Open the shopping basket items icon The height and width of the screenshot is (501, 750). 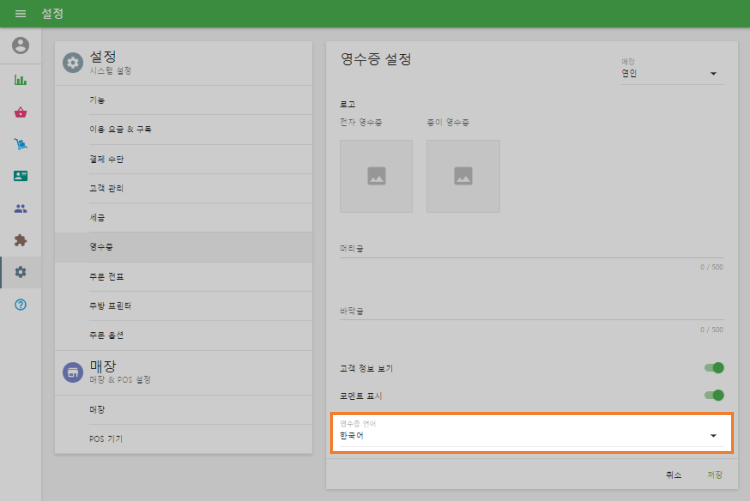click(x=20, y=112)
